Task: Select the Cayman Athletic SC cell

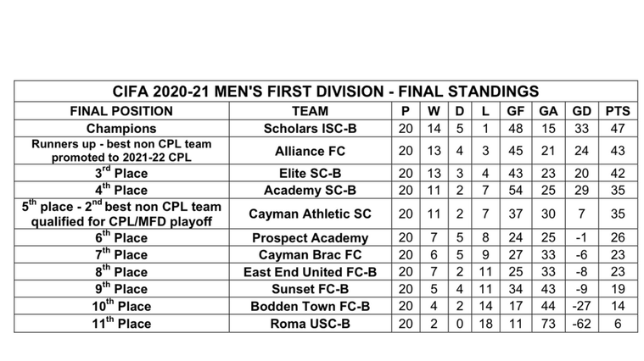Action: (x=310, y=214)
